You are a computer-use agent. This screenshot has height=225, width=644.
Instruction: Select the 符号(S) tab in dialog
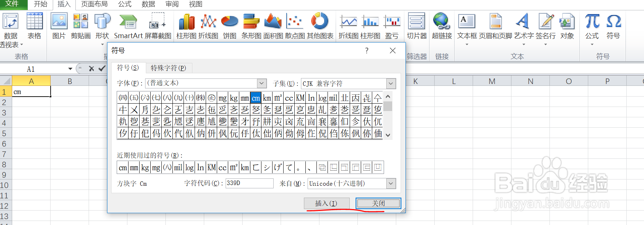point(128,68)
